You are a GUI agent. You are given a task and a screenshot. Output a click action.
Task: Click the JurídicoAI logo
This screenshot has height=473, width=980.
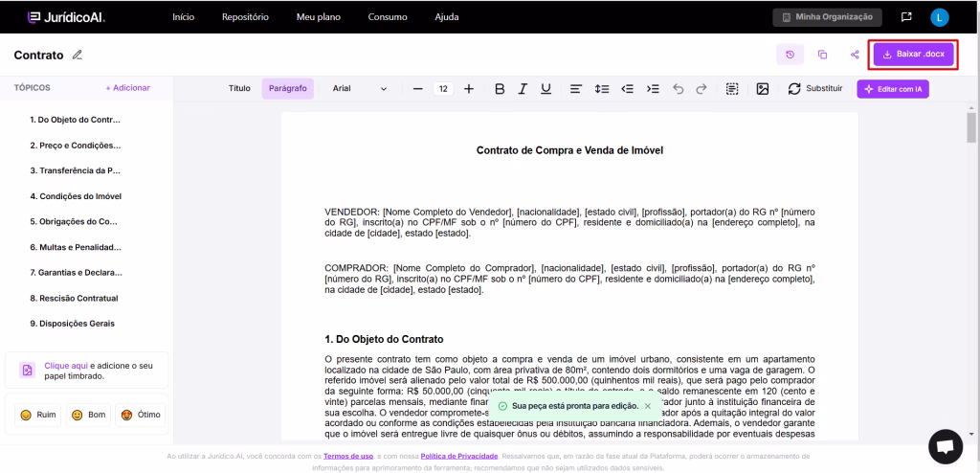(66, 17)
